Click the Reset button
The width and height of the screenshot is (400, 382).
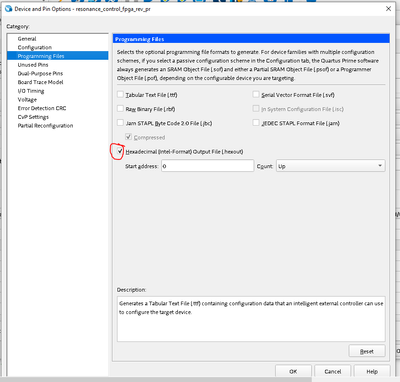367,351
